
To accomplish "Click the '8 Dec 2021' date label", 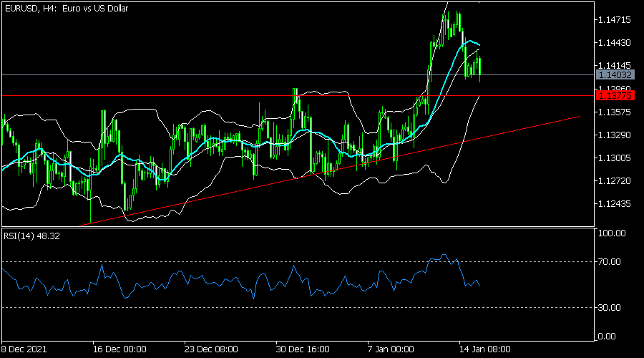I will click(24, 349).
